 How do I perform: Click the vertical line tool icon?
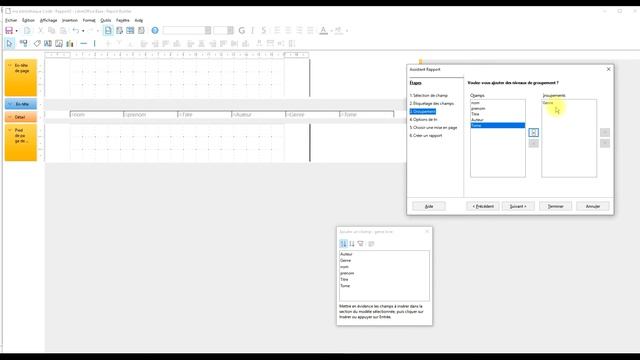coord(95,43)
